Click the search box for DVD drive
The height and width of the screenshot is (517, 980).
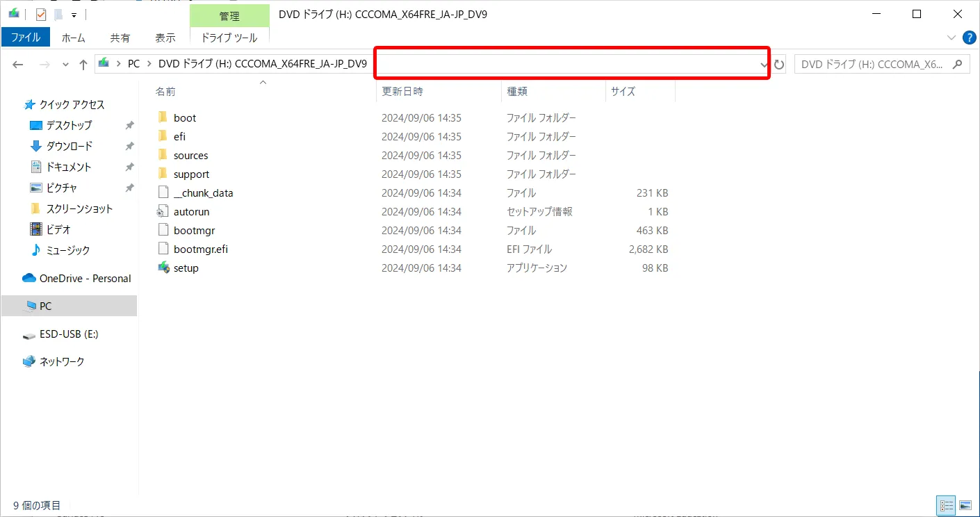(872, 65)
